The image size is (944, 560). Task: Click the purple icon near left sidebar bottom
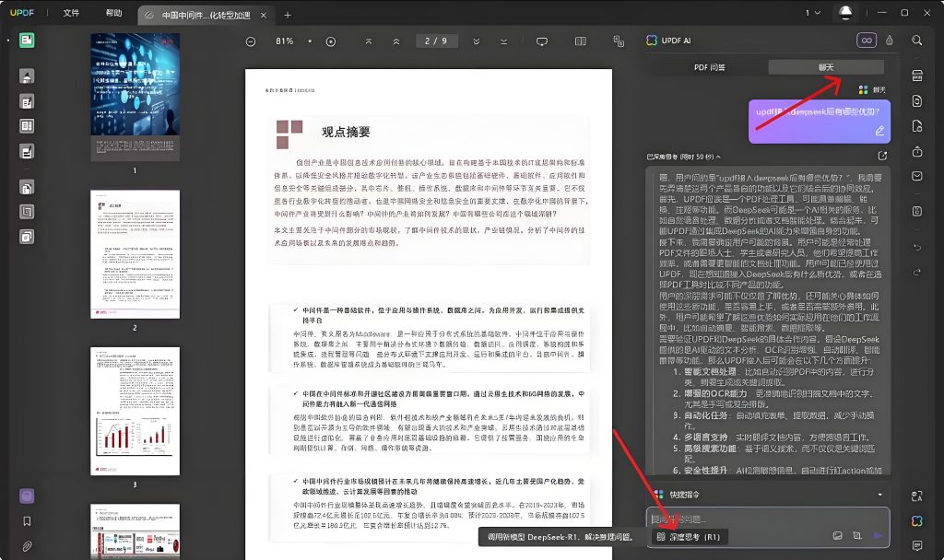[27, 496]
